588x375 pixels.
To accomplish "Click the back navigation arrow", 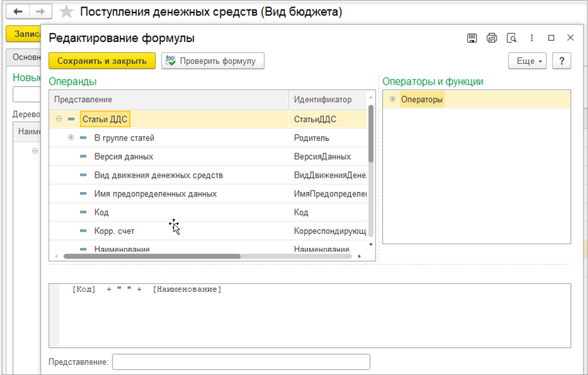I will (18, 11).
